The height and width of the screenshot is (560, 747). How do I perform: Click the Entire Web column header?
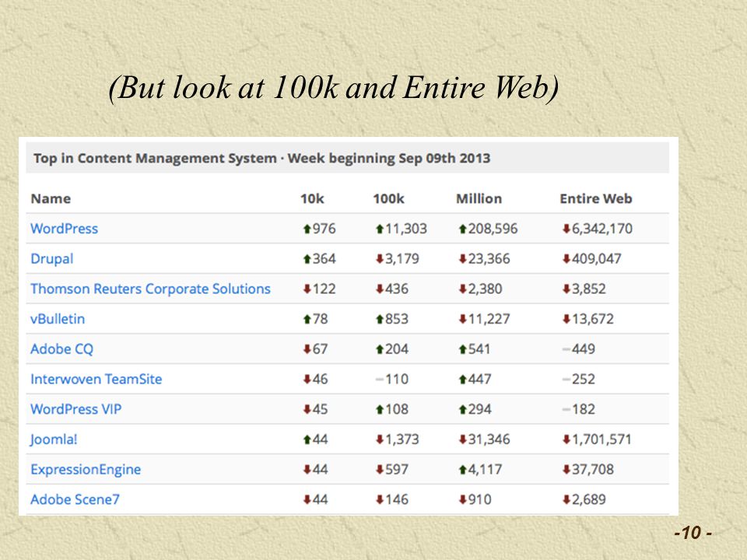pyautogui.click(x=596, y=198)
